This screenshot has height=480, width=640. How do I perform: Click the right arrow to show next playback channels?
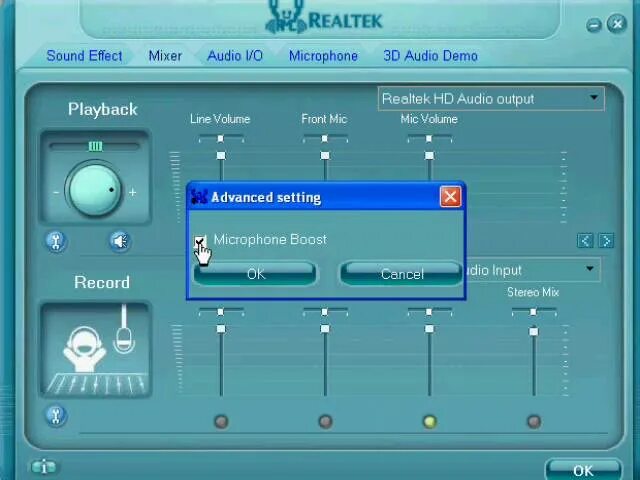pos(606,240)
